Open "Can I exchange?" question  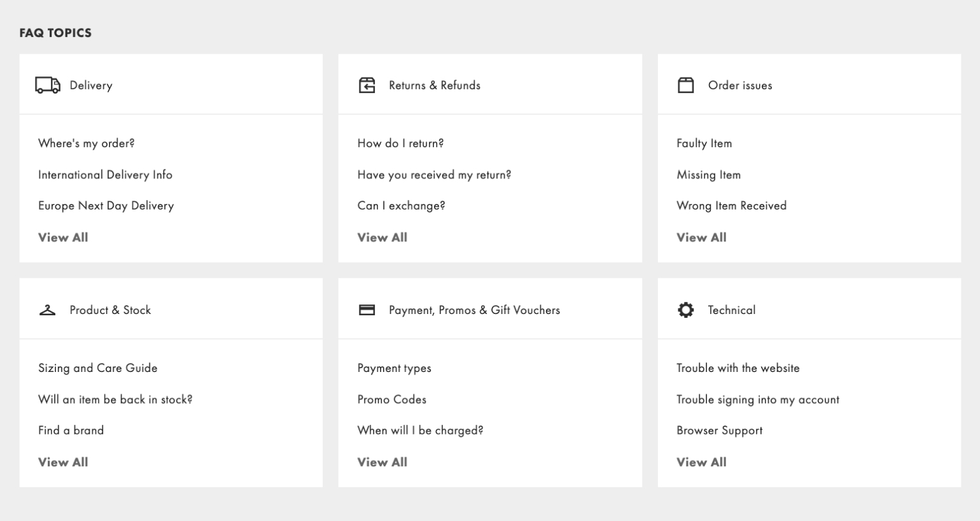(x=402, y=206)
